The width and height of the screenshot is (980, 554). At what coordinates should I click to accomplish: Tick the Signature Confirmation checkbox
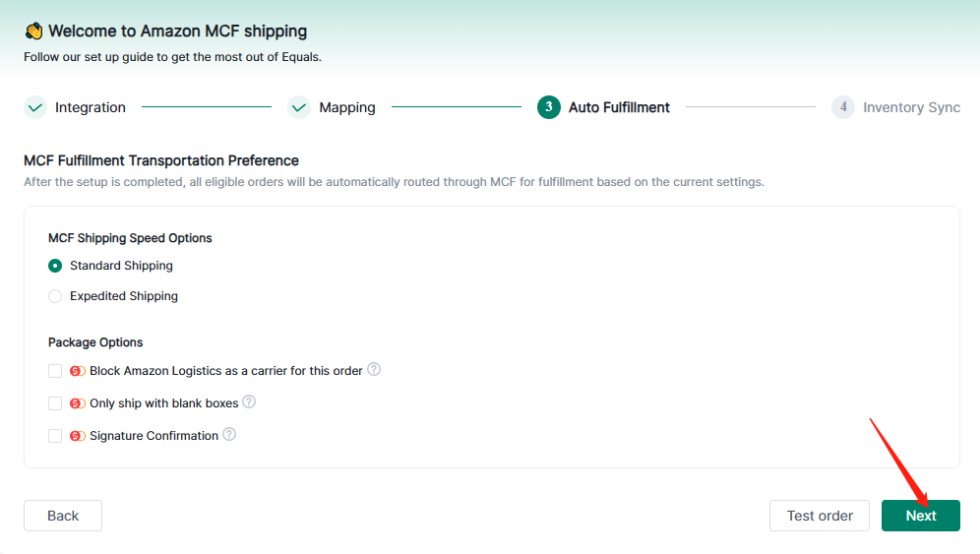(x=55, y=436)
